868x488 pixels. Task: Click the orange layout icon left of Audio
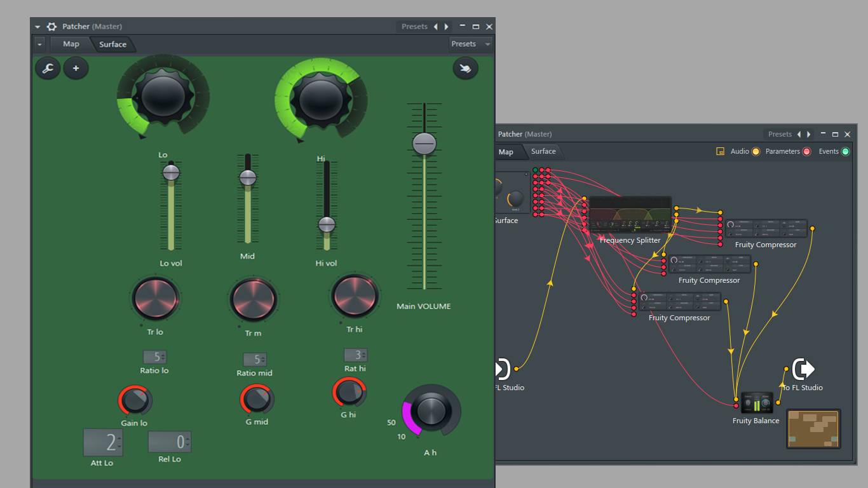tap(720, 151)
